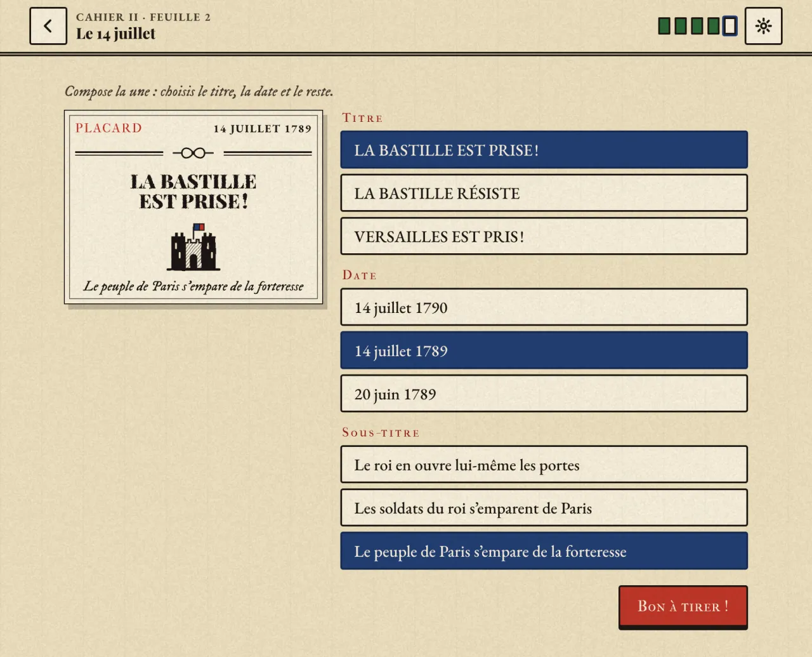Screen dimensions: 812x657
Task: Choose subtitle 'Les soldats du roi s'emparent de Paris'
Action: (x=544, y=508)
